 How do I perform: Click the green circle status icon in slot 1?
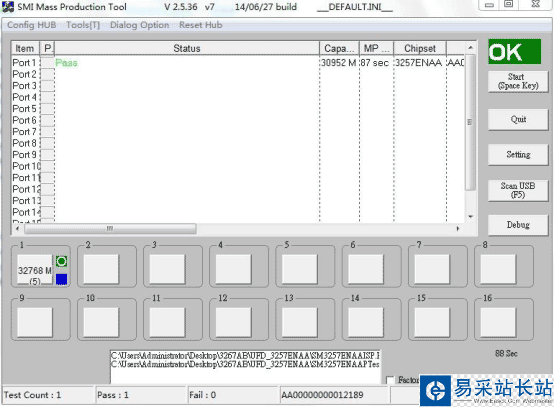[x=61, y=261]
